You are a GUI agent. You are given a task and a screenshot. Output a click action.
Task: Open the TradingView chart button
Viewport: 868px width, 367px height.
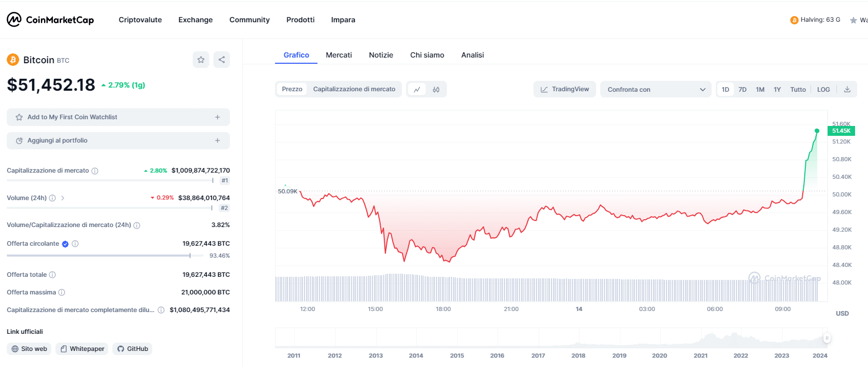[x=565, y=89]
